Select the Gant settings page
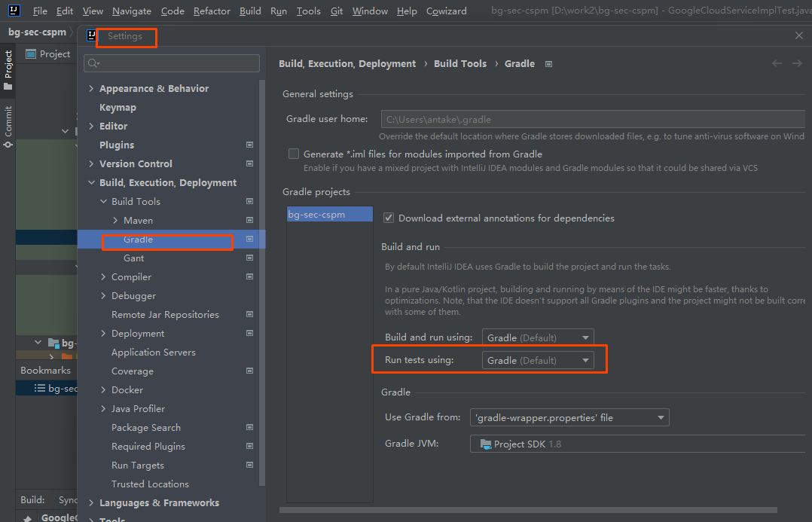This screenshot has width=812, height=522. [x=133, y=258]
